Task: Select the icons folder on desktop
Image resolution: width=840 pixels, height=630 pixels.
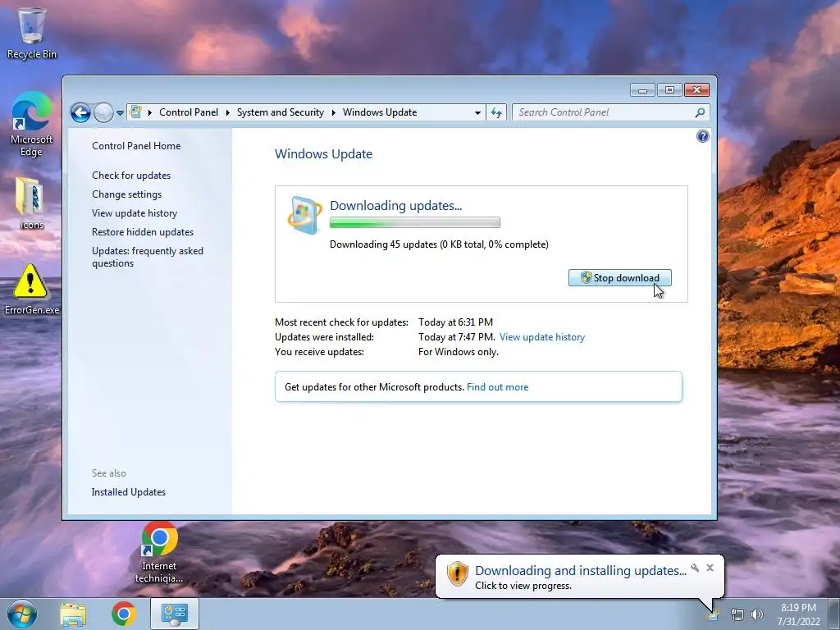Action: (x=30, y=203)
